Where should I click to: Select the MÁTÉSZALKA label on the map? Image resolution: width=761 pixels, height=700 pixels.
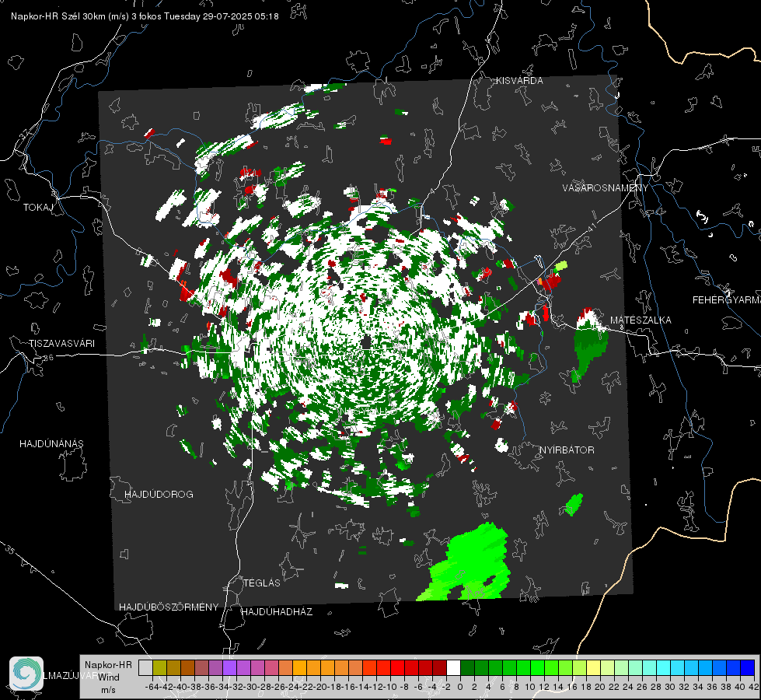(641, 320)
